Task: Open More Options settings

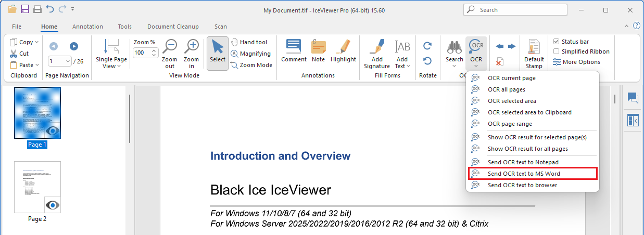Action: (576, 62)
